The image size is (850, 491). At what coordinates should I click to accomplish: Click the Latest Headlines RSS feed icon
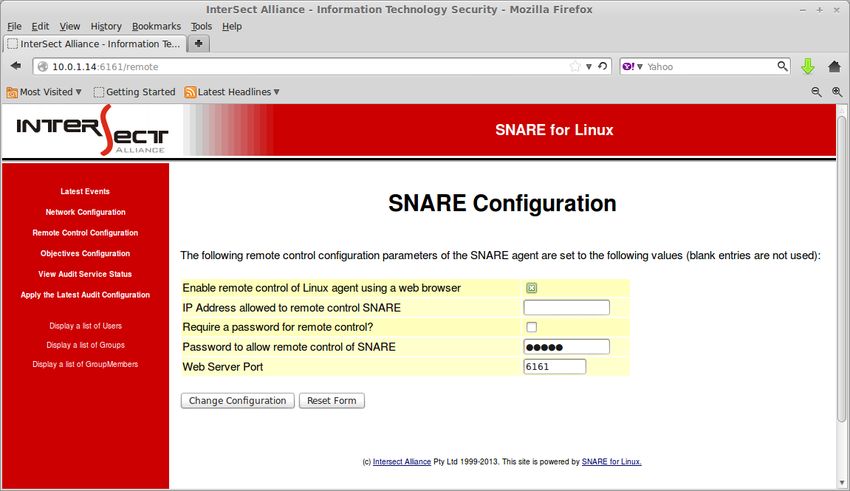(x=190, y=92)
